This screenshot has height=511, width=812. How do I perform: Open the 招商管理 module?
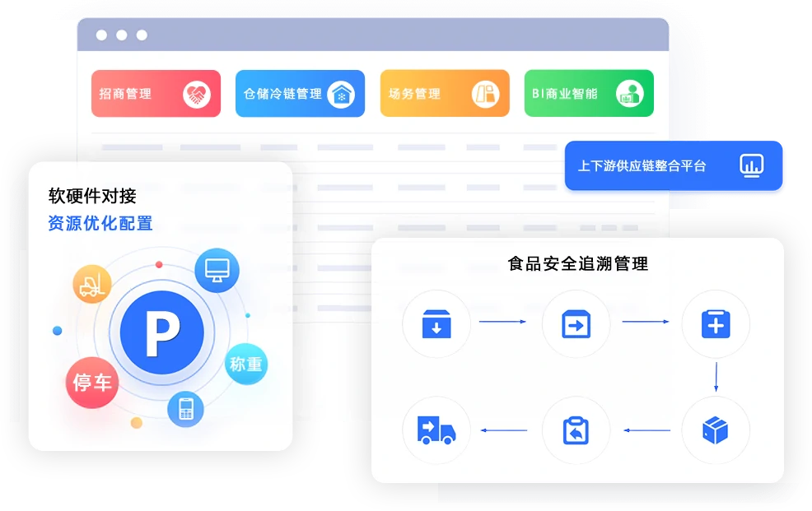pyautogui.click(x=132, y=94)
